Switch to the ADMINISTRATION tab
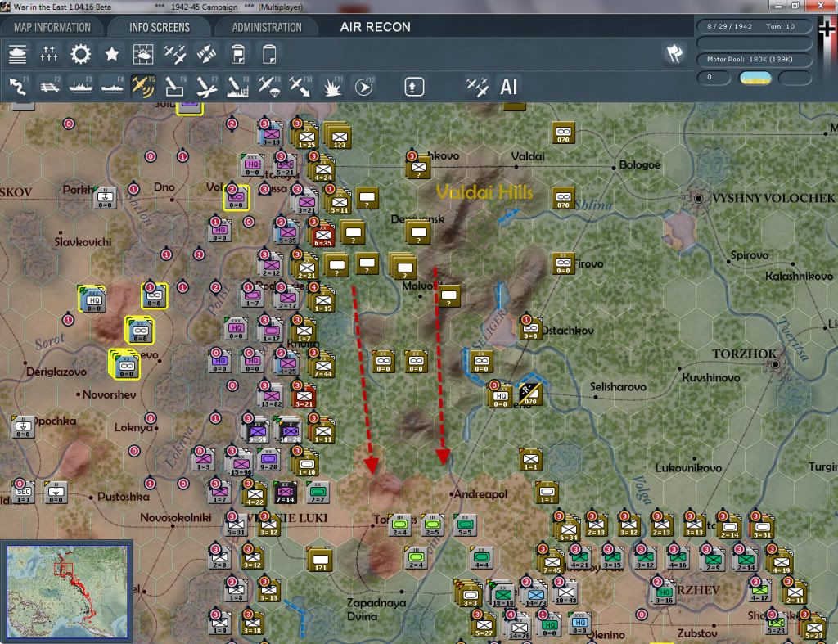 tap(267, 27)
